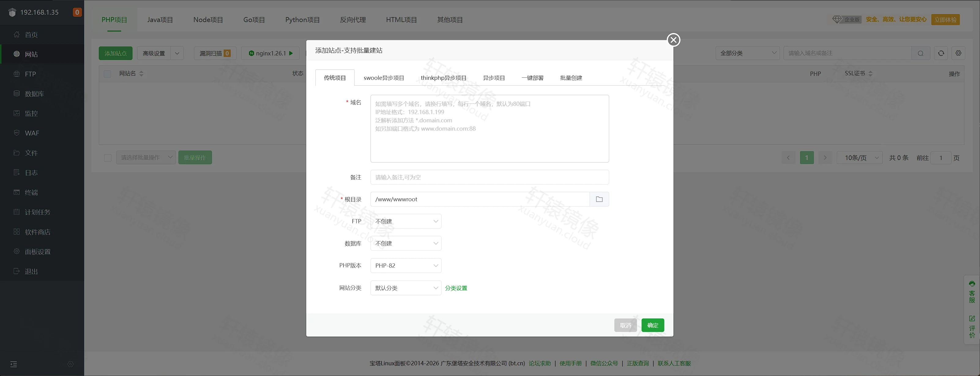Click into the 域名 textarea

coord(490,128)
